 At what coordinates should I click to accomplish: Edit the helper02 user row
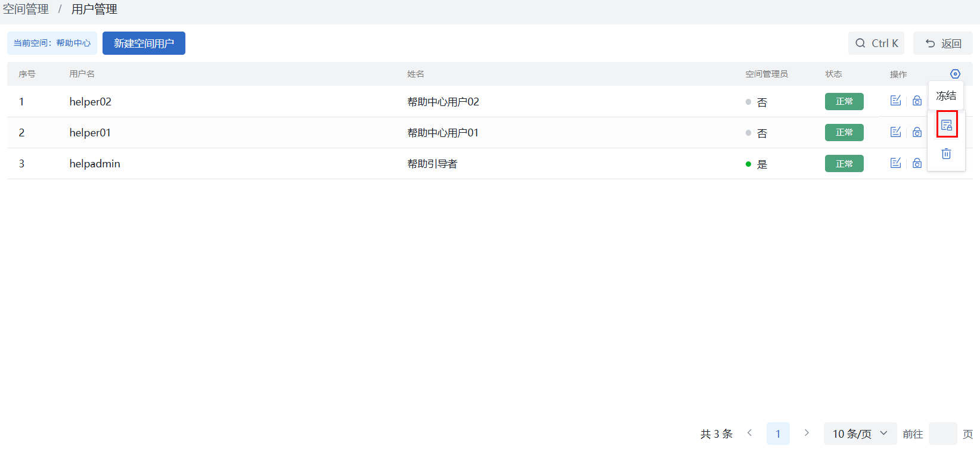coord(895,101)
